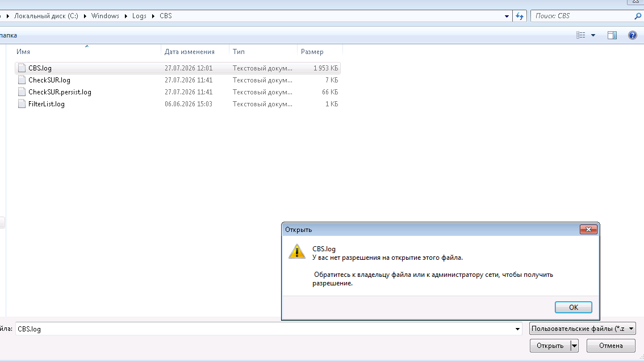Close the Открыть warning dialog
This screenshot has width=644, height=361.
(588, 230)
